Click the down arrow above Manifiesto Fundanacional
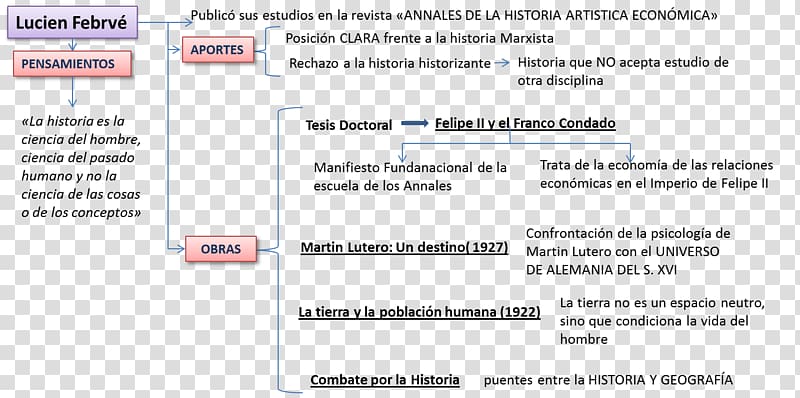Image resolution: width=800 pixels, height=398 pixels. click(403, 153)
